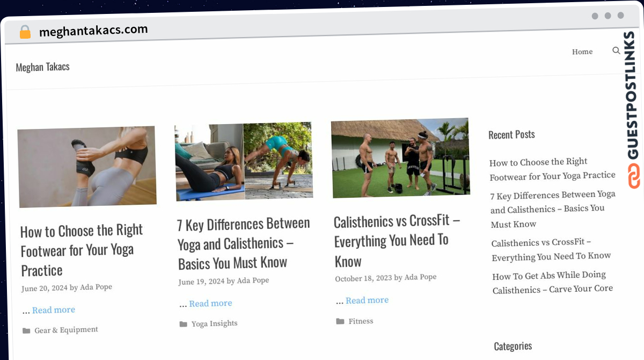This screenshot has height=360, width=644.
Task: Click author Ada Pope on the October 18 post
Action: point(421,277)
